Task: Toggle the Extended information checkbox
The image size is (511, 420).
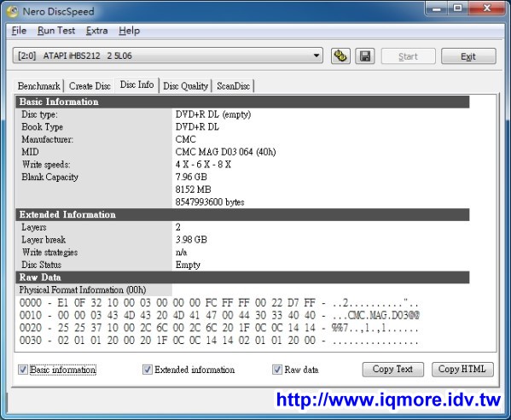Action: tap(148, 370)
